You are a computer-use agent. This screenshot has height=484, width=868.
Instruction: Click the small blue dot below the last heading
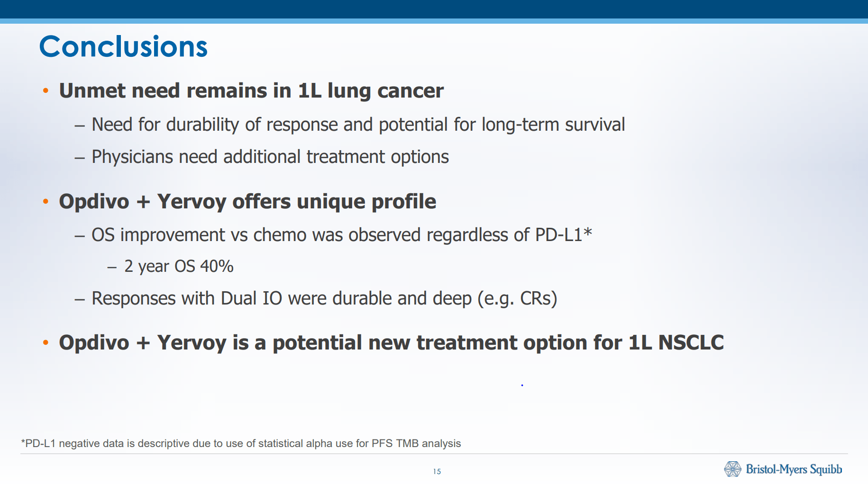point(522,385)
